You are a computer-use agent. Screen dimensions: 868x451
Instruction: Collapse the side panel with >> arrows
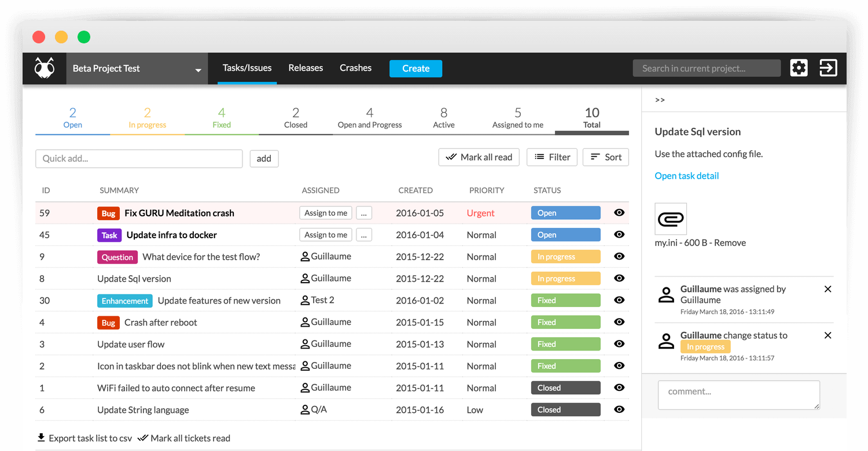[x=660, y=100]
